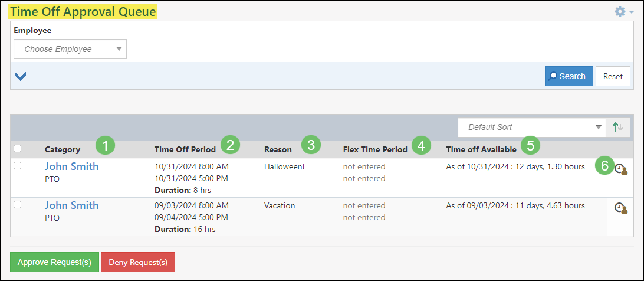Open the clock-person icon for the Halloween request

pos(620,169)
